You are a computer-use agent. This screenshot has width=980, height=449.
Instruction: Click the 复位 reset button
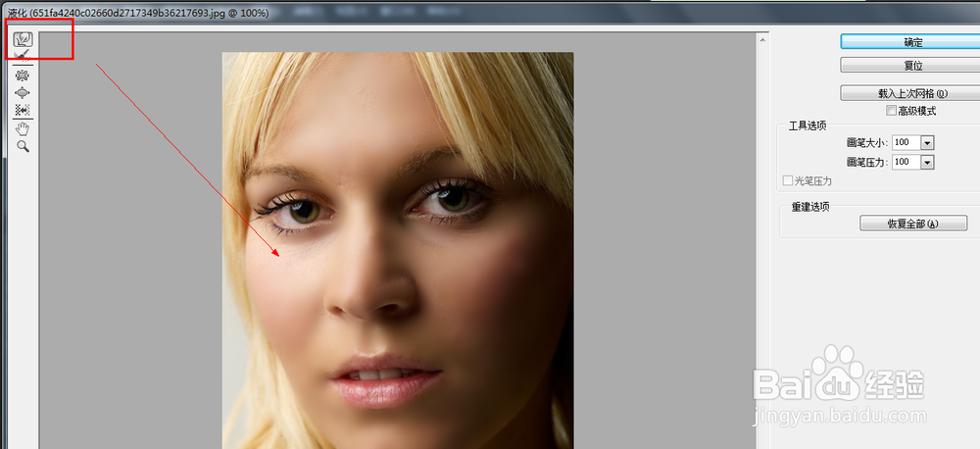[912, 65]
